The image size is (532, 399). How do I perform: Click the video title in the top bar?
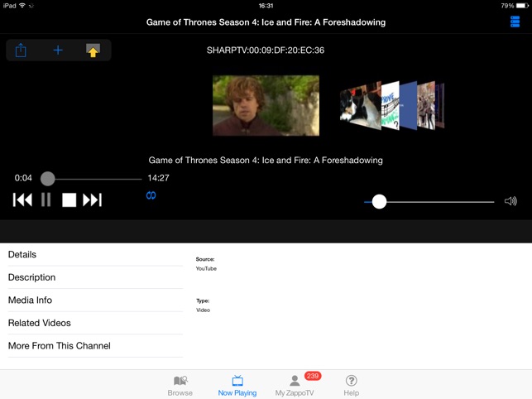tap(266, 22)
